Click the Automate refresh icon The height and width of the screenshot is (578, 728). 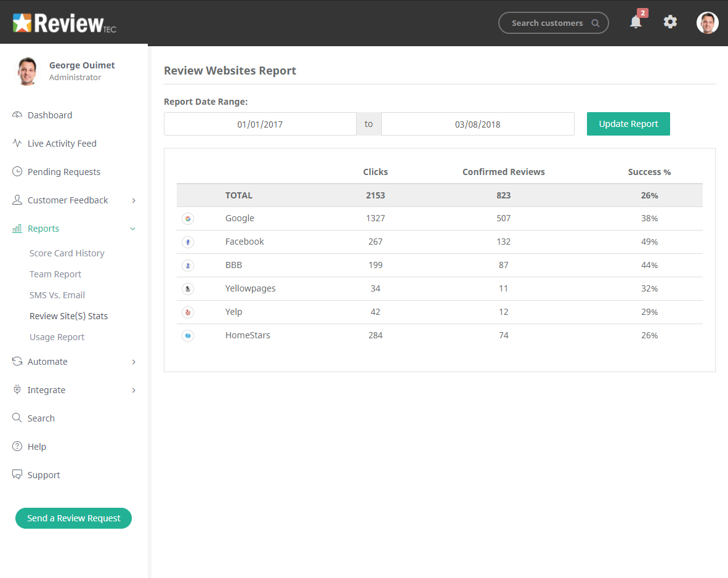17,361
